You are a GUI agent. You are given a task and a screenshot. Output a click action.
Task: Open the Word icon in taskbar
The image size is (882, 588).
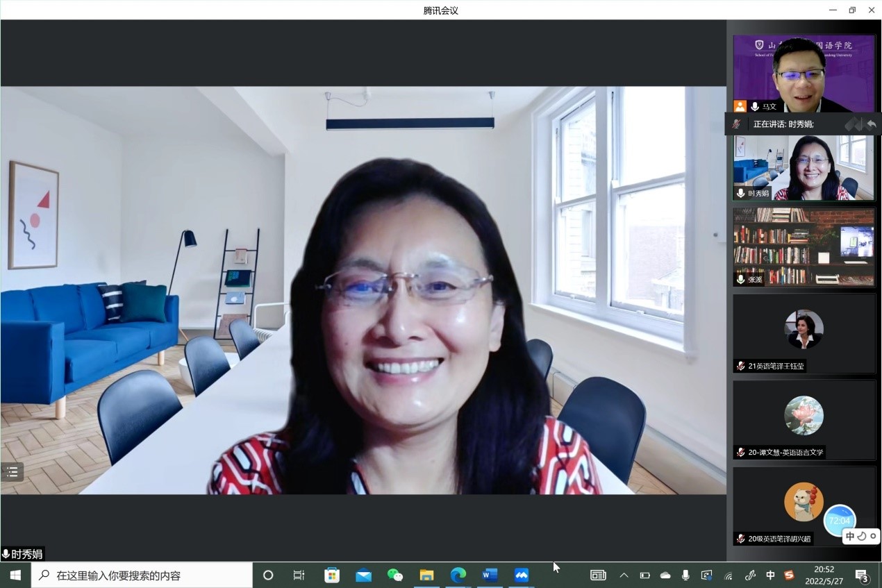click(x=490, y=575)
